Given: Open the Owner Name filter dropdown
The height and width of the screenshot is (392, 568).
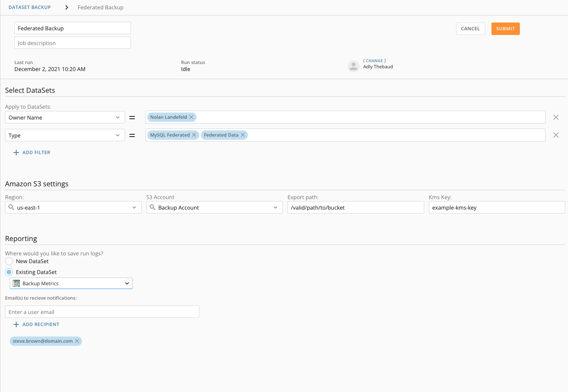Looking at the screenshot, I should [x=65, y=117].
